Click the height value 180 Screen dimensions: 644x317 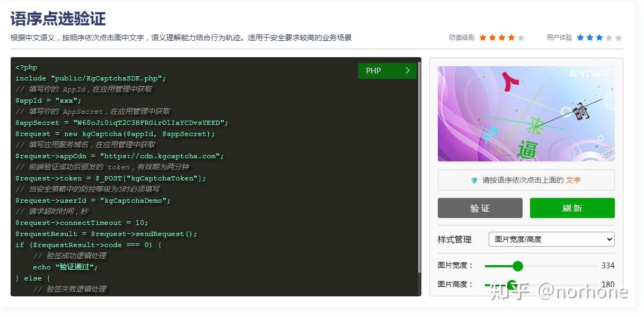(x=608, y=285)
